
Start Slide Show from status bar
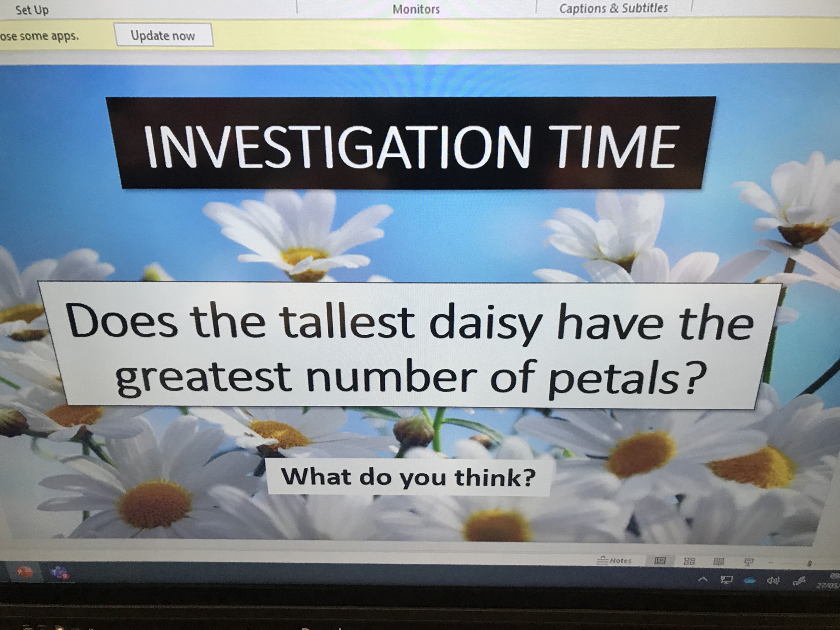(x=749, y=562)
